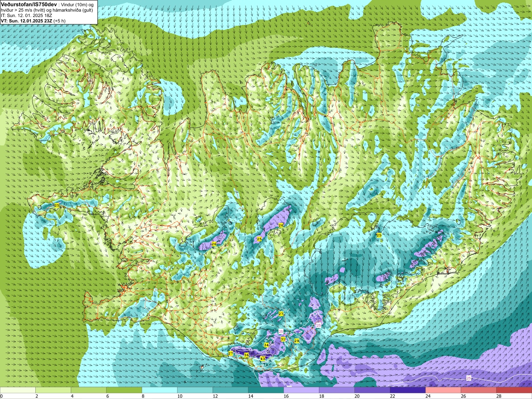This screenshot has height=399, width=532.
Task: Click the yellow gust label 29
Action: (x=297, y=341)
